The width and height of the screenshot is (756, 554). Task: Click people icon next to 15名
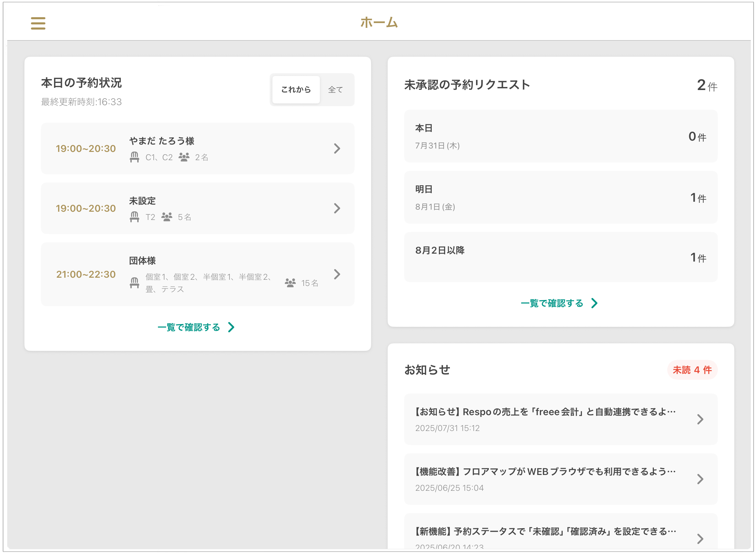[x=290, y=283]
